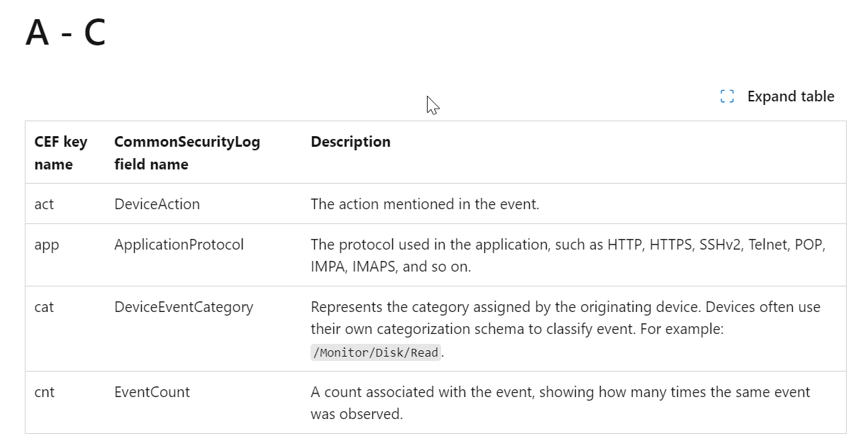The image size is (868, 446).
Task: Select the CommonSecurityLog field name column header
Action: 187,152
